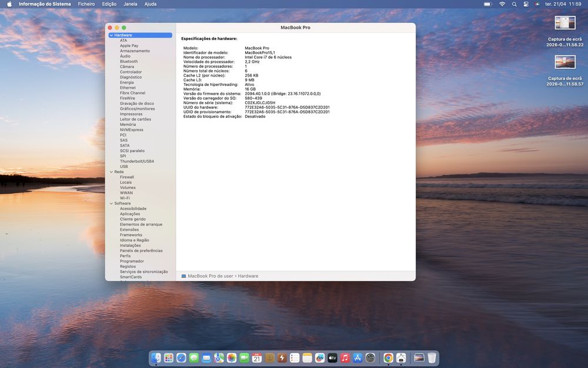Select Wi-Fi under Rede
Screen dimensions: 588x368
pos(125,198)
